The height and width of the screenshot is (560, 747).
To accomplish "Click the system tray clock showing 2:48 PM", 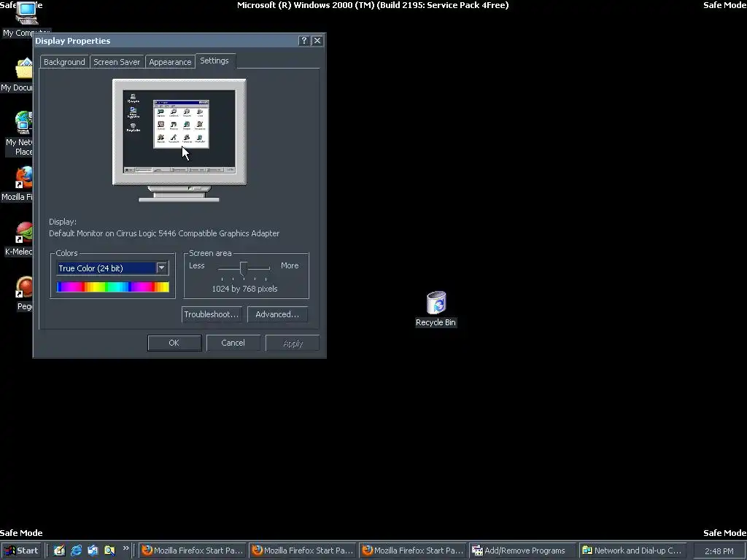I will pyautogui.click(x=719, y=551).
